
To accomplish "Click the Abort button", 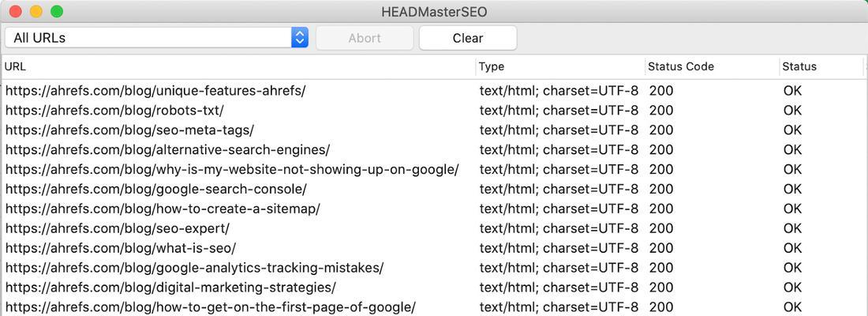I will point(365,38).
